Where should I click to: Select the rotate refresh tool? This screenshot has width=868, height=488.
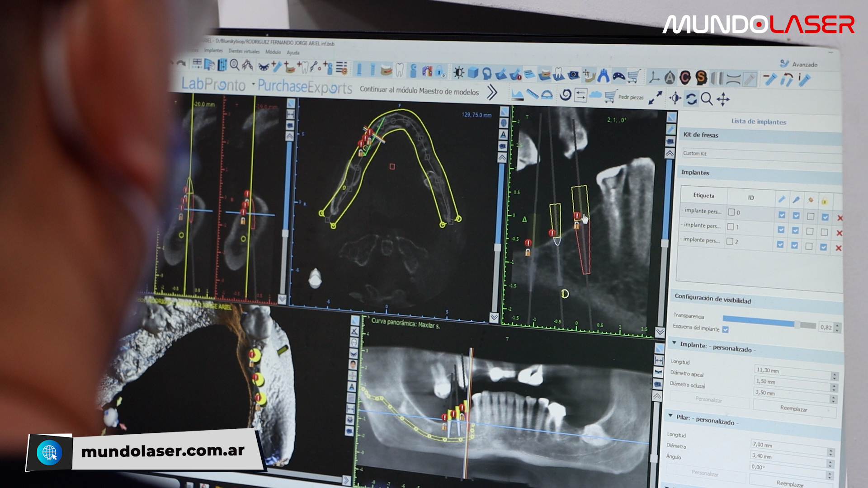tap(691, 99)
